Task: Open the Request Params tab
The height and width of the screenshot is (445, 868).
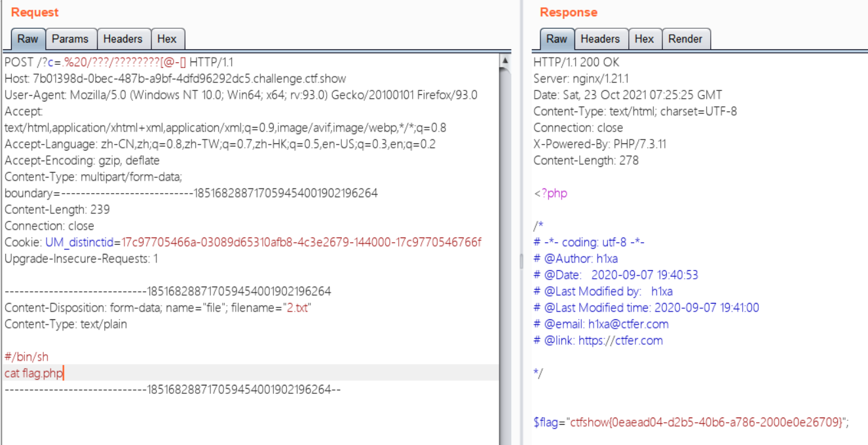Action: pos(70,39)
